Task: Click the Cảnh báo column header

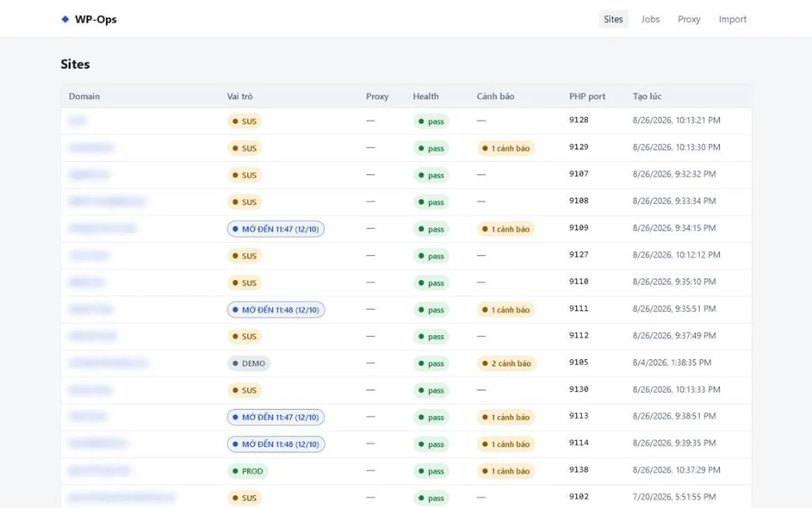Action: (495, 97)
